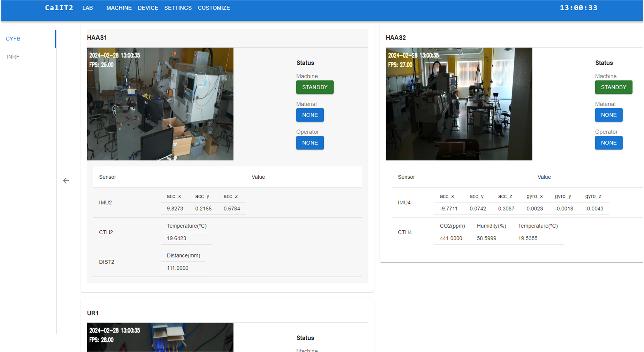This screenshot has height=352, width=644.
Task: Click HAAS1 Material NONE button
Action: 310,115
